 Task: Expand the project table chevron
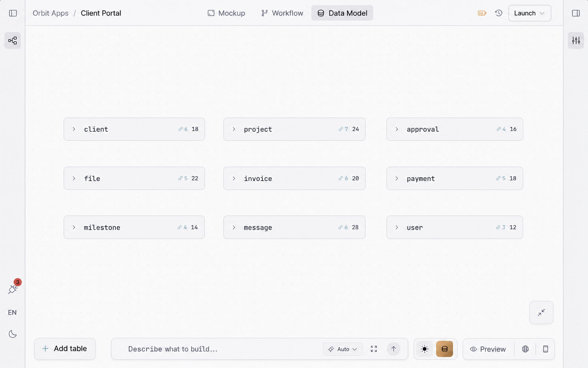tap(234, 129)
